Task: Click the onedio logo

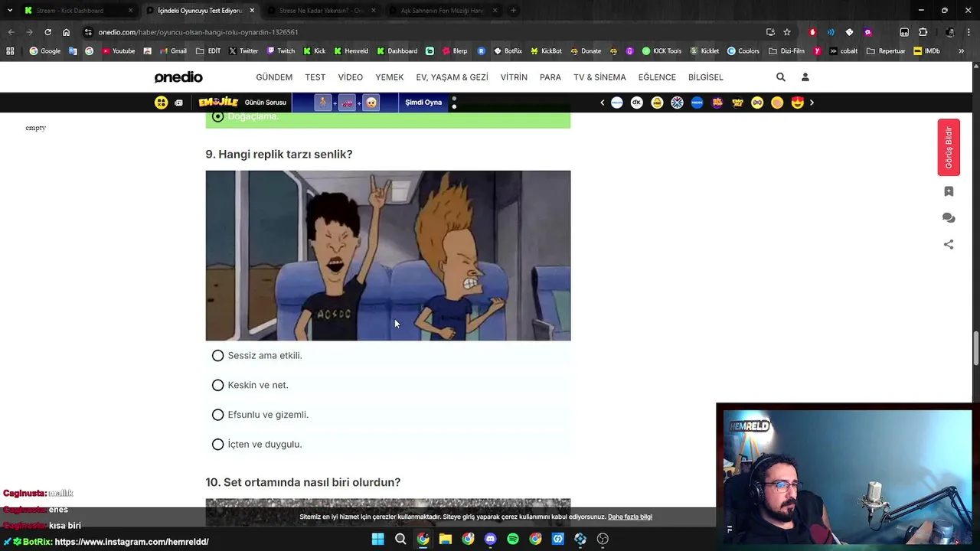Action: 178,77
